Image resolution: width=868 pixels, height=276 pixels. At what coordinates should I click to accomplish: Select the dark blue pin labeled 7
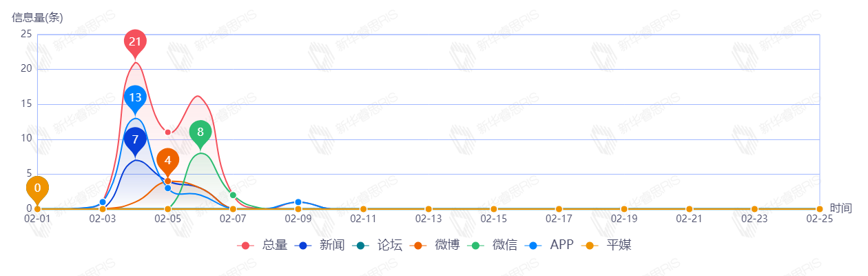[135, 139]
